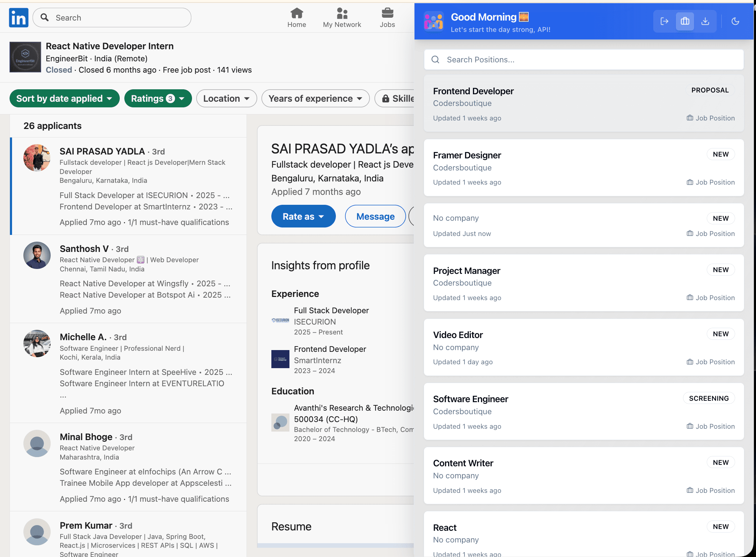Click the Avanthi's education logo
The height and width of the screenshot is (557, 756).
[x=280, y=422]
